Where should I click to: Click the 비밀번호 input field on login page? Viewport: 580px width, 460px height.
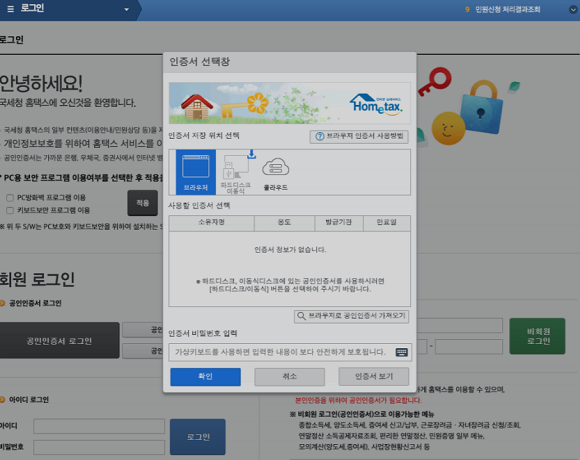tap(99, 447)
